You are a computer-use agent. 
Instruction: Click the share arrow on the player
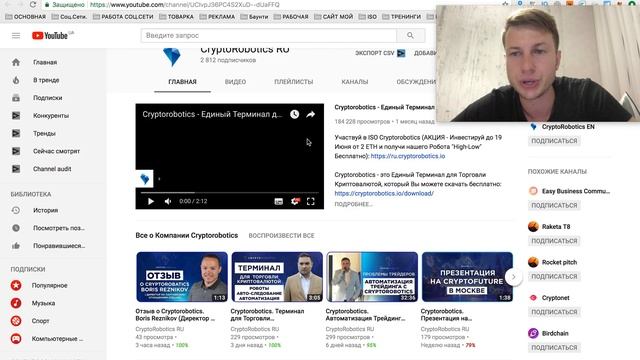click(311, 114)
